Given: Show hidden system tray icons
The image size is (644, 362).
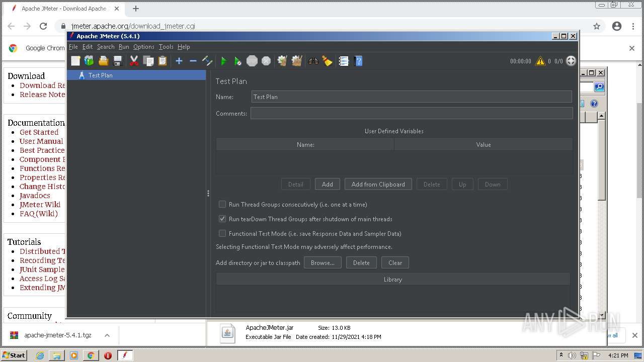Looking at the screenshot, I should point(561,355).
